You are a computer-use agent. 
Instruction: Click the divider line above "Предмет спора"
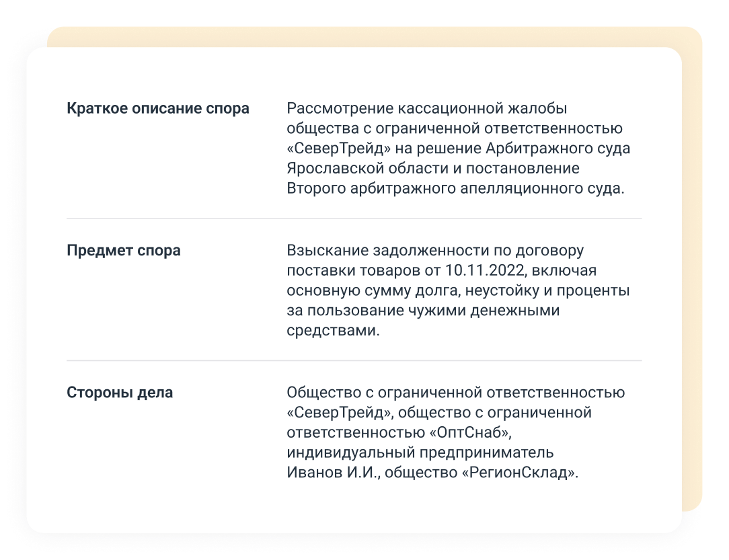tap(354, 218)
